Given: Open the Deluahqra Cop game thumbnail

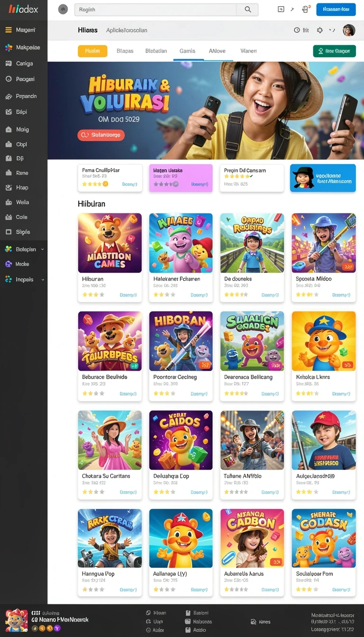Looking at the screenshot, I should coord(181,440).
